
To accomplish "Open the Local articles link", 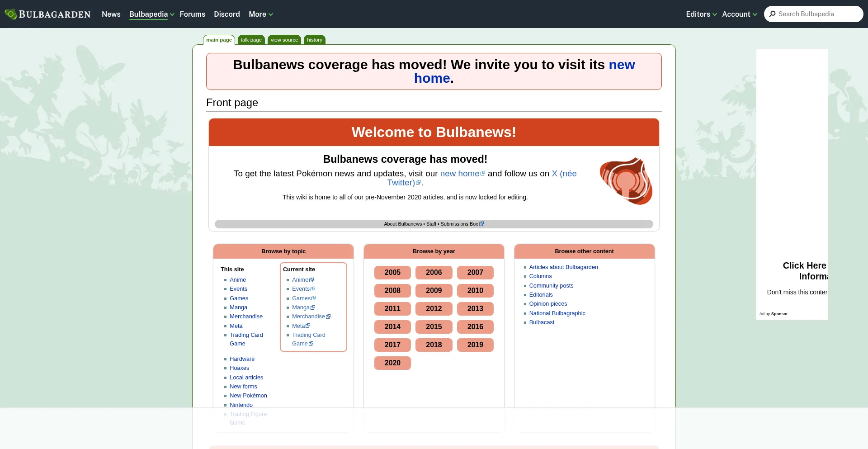I will 246,378.
